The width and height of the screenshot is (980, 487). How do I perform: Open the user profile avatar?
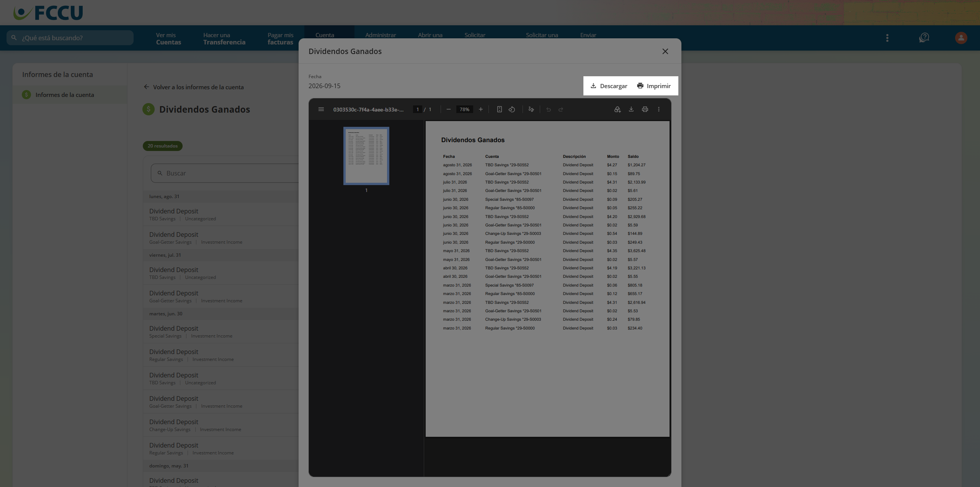coord(961,38)
